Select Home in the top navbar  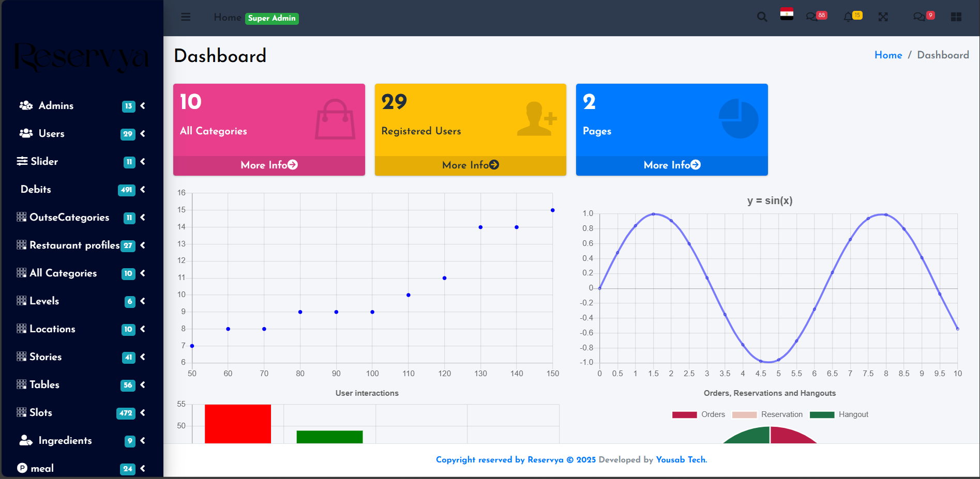(x=227, y=18)
